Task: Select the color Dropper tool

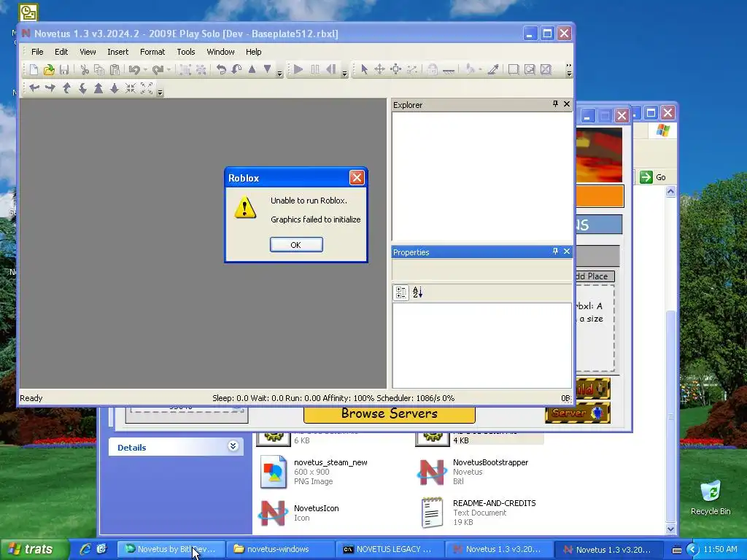Action: coord(493,69)
